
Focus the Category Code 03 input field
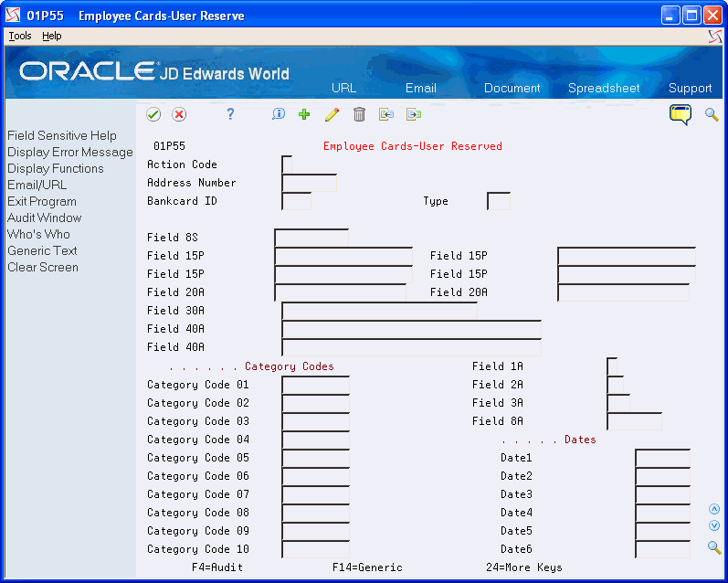tap(316, 422)
